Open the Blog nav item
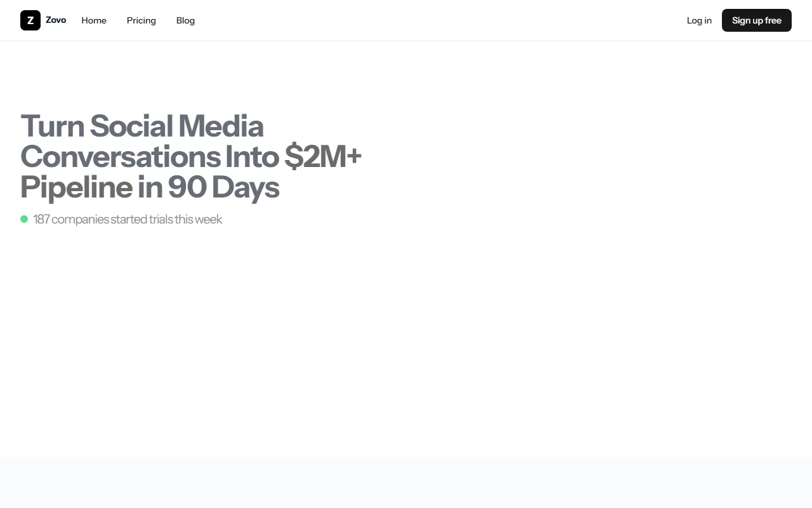This screenshot has height=508, width=812. coord(185,20)
